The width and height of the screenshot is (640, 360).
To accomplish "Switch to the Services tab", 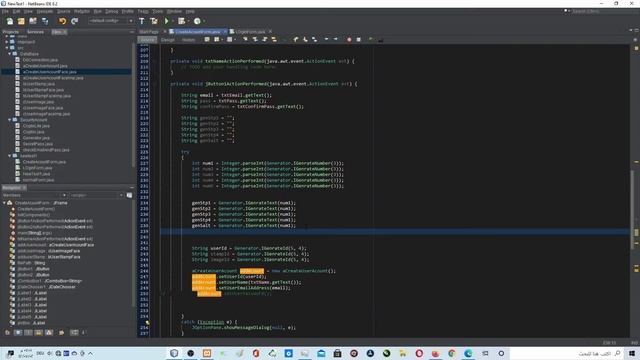I will tap(35, 32).
